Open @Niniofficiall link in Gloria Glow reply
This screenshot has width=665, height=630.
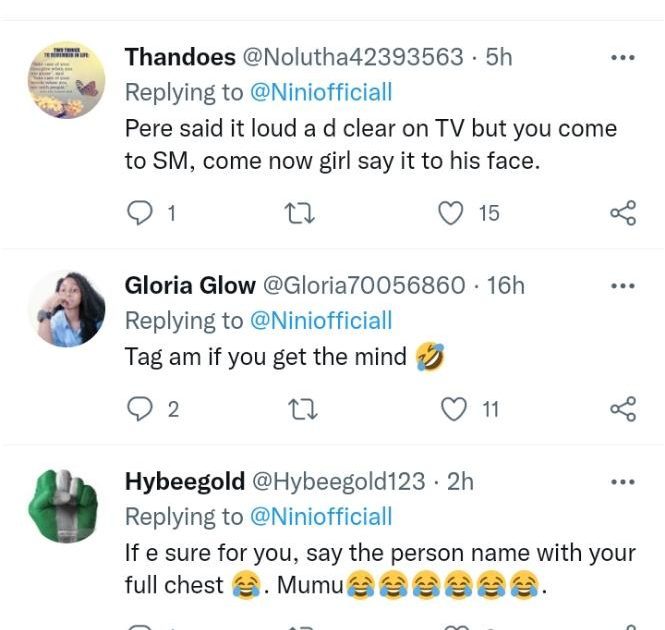320,321
